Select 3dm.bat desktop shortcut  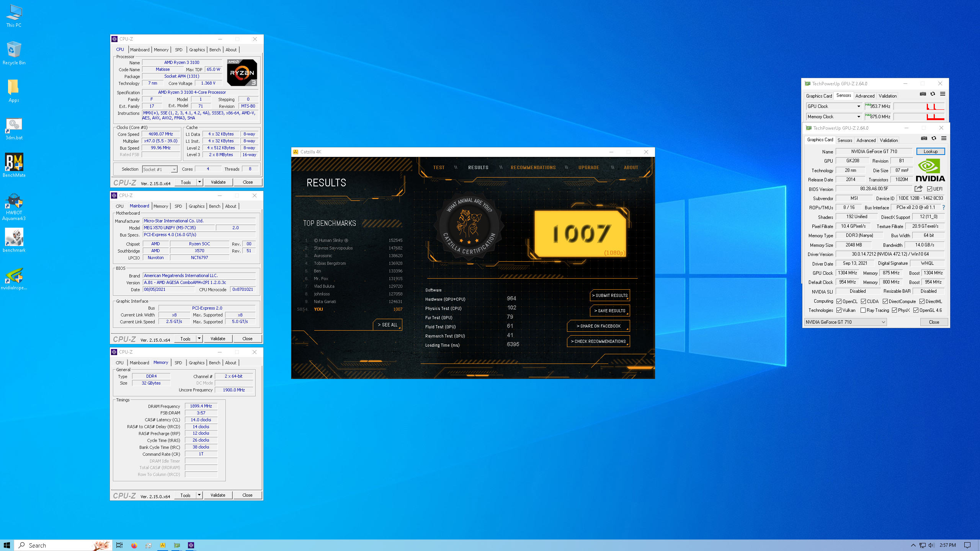pyautogui.click(x=14, y=129)
